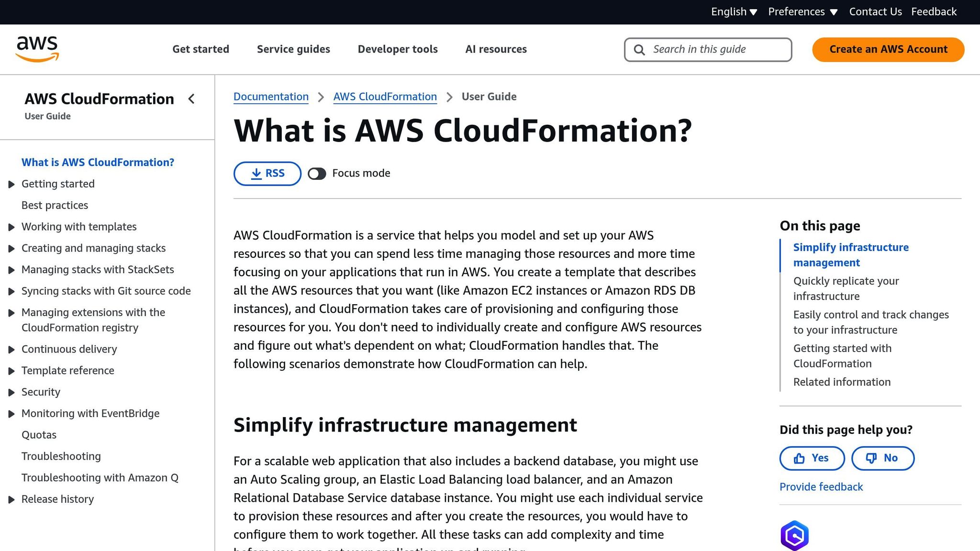Select What is AWS CloudFormation? in sidebar
Viewport: 980px width, 551px height.
(98, 163)
